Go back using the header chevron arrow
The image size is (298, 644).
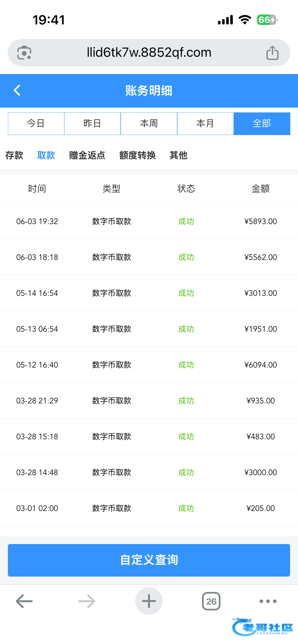17,90
